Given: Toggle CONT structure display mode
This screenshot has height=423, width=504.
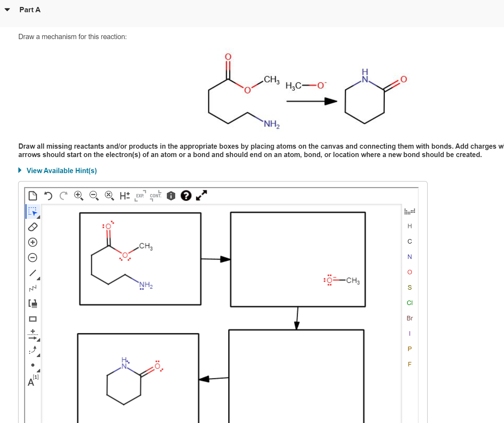Looking at the screenshot, I should point(156,196).
